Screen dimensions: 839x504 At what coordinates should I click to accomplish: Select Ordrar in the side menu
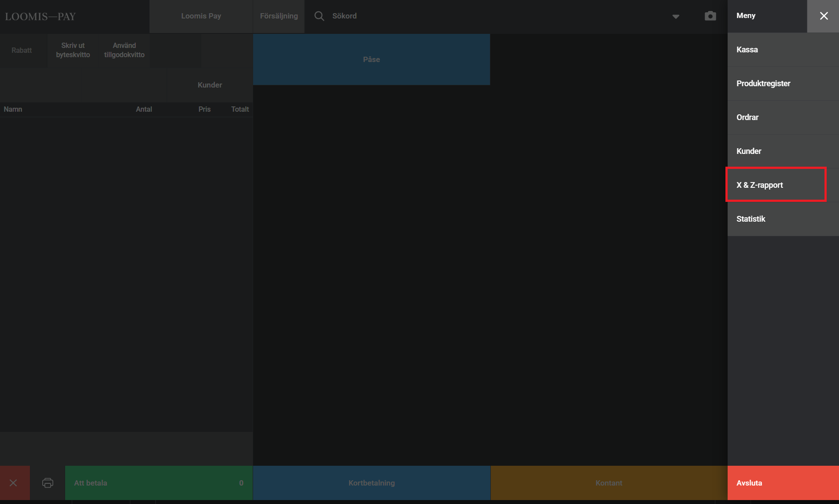pos(783,117)
